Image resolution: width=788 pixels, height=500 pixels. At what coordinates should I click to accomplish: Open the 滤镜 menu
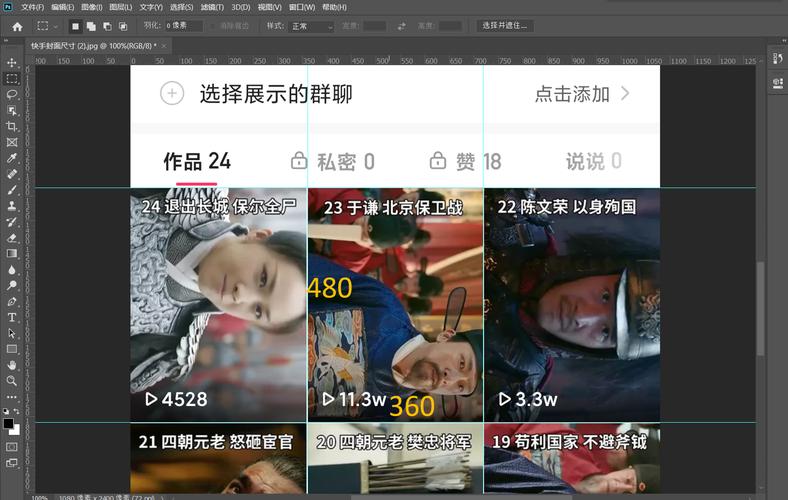211,7
